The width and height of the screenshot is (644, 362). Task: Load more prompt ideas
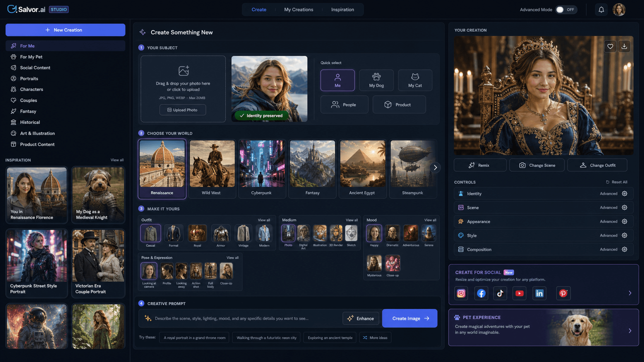tap(375, 338)
